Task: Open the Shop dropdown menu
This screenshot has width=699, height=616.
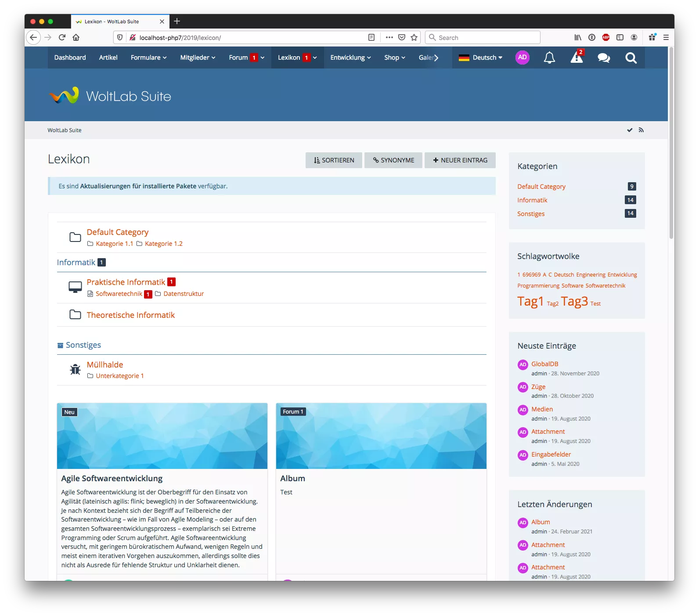Action: point(394,58)
